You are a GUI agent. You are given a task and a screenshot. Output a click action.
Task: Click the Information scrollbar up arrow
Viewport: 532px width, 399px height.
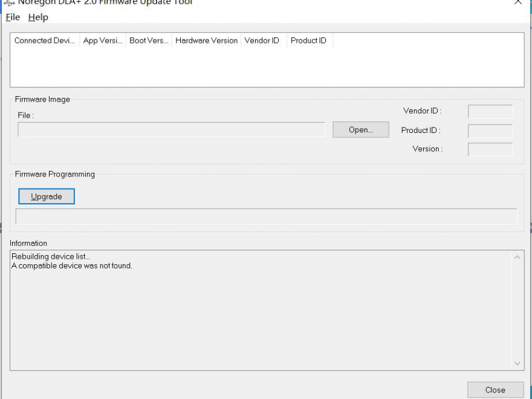click(517, 257)
